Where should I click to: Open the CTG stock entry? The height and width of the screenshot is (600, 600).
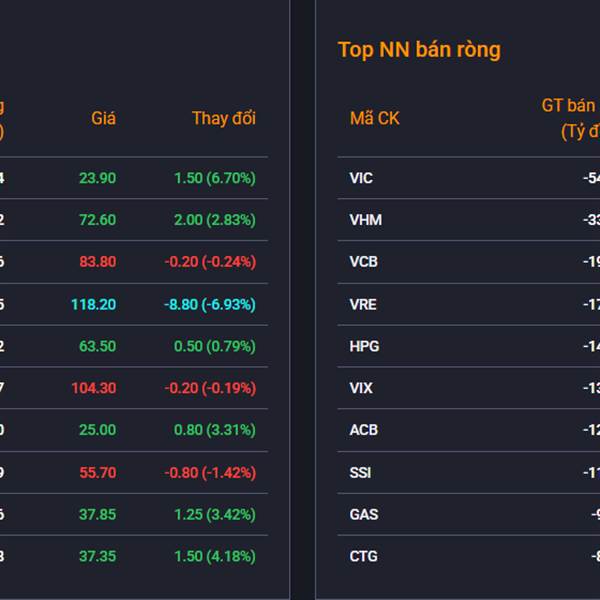pyautogui.click(x=363, y=556)
